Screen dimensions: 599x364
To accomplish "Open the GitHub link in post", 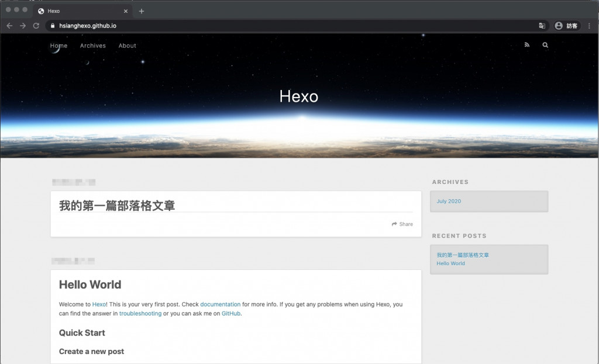I will (231, 313).
